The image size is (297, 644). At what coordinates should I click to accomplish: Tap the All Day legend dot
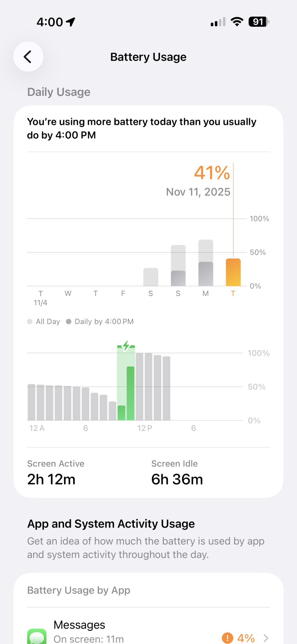tap(30, 322)
